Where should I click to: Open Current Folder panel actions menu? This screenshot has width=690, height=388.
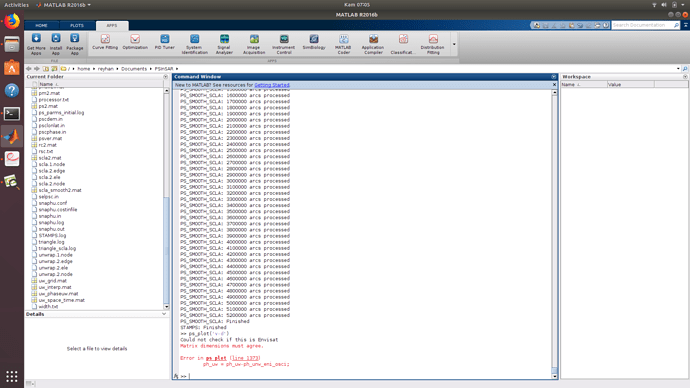pyautogui.click(x=165, y=77)
